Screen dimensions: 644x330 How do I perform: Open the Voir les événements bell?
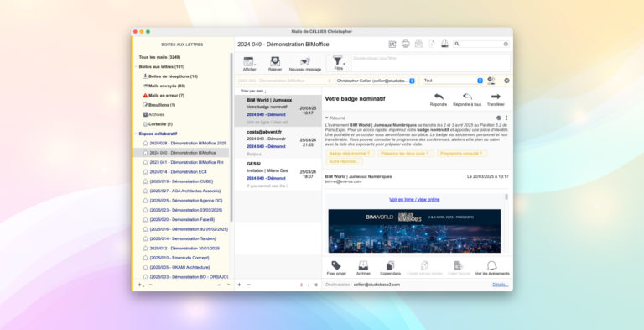click(x=491, y=265)
